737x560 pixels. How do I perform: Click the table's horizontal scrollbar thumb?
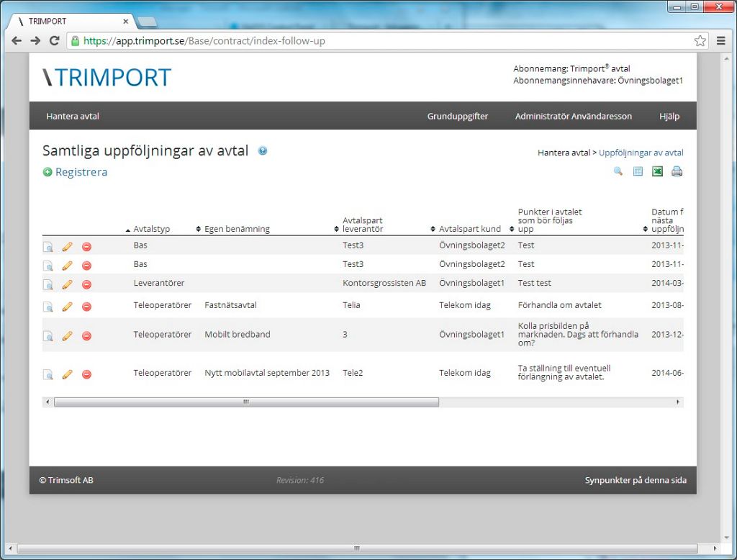(x=246, y=402)
